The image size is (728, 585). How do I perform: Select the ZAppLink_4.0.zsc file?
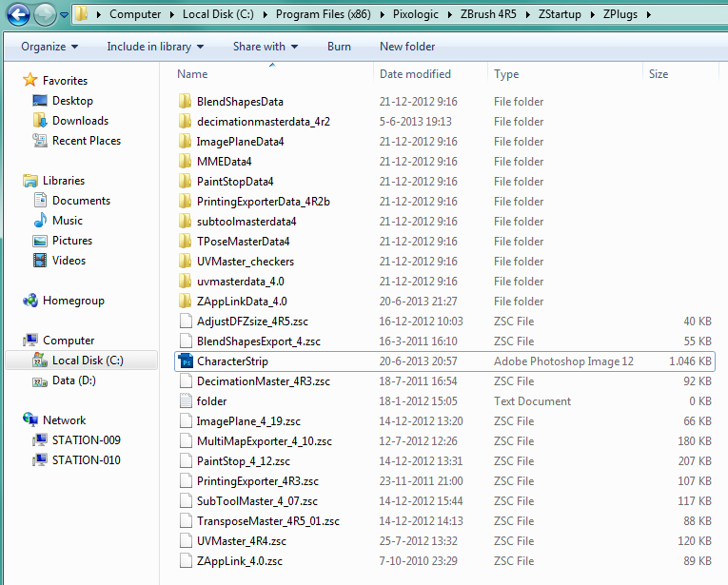239,560
